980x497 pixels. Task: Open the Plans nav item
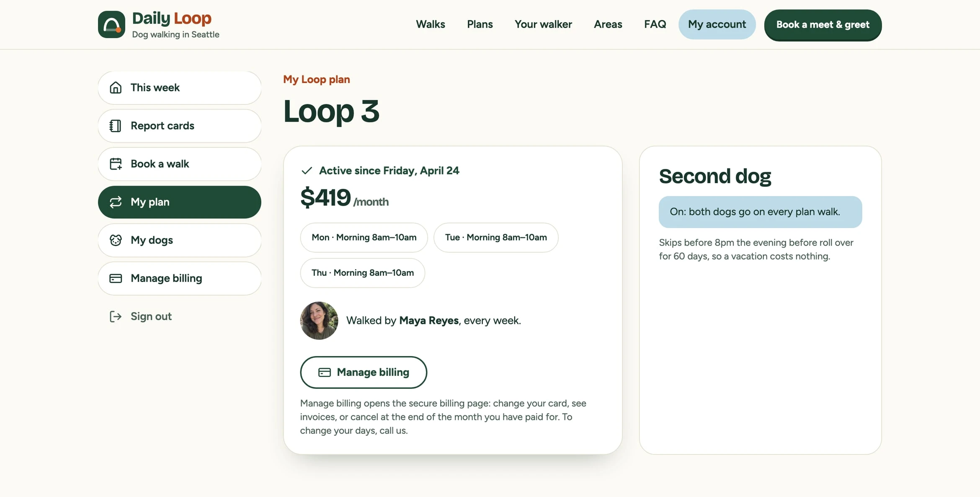480,24
